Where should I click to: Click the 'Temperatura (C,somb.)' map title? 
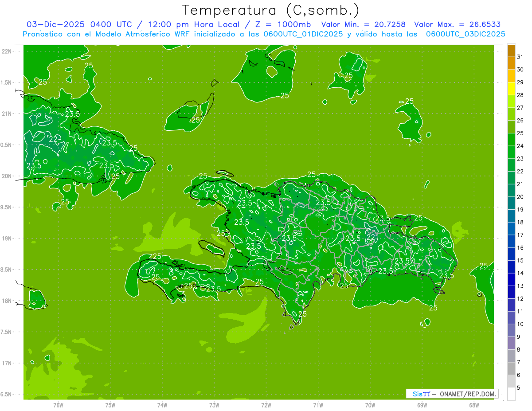270,11
